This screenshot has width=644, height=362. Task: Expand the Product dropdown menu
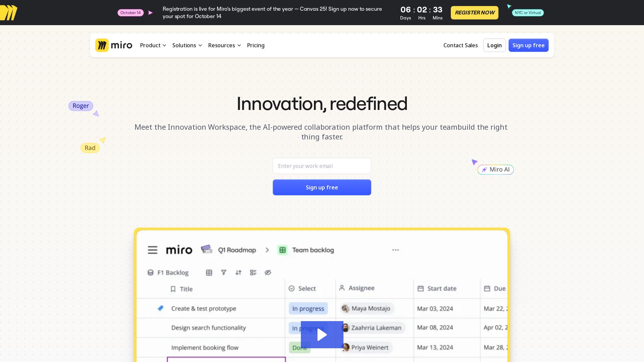pos(153,45)
